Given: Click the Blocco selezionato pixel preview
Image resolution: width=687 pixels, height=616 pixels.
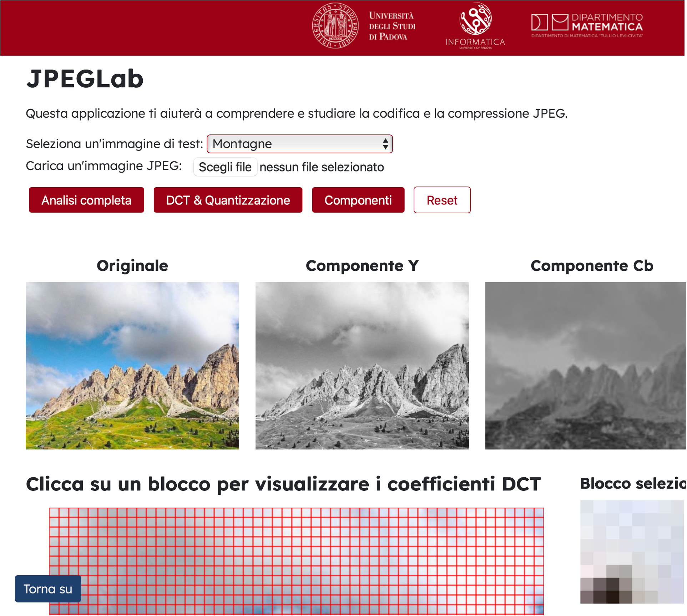Looking at the screenshot, I should click(632, 552).
